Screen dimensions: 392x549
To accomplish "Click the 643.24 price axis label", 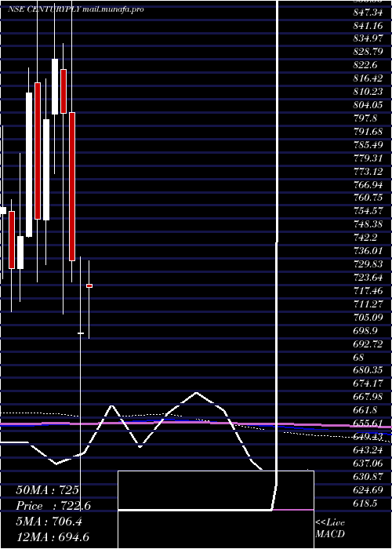I will point(368,450).
